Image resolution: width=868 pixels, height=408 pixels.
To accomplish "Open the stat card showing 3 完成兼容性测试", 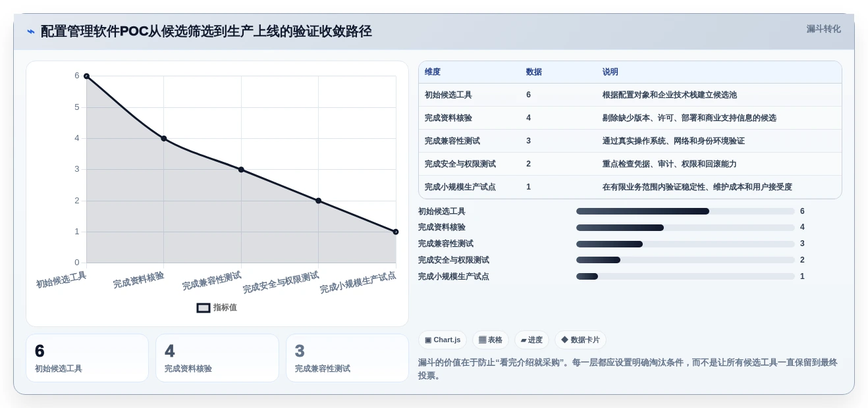I will coord(347,358).
